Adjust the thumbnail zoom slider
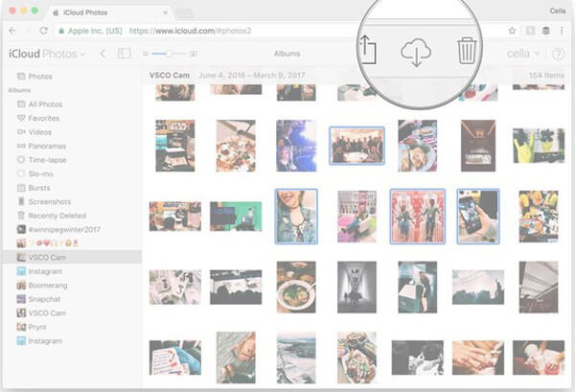575x392 pixels. 169,54
